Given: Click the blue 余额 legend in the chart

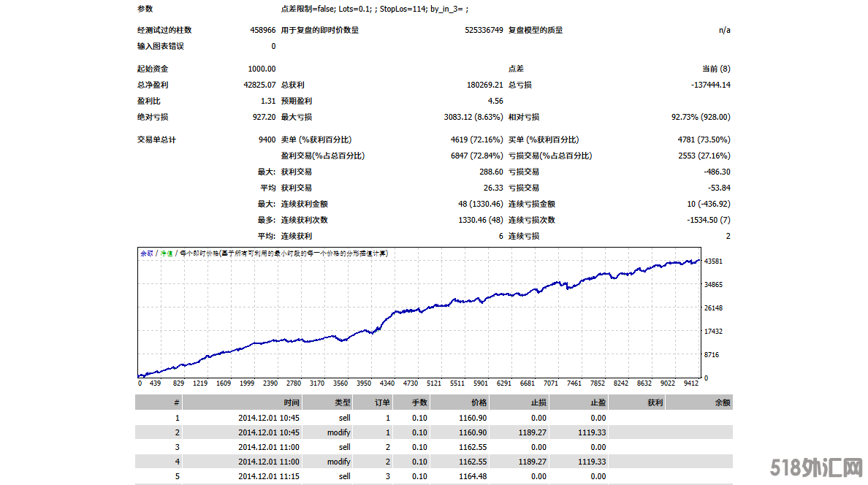Looking at the screenshot, I should 146,253.
